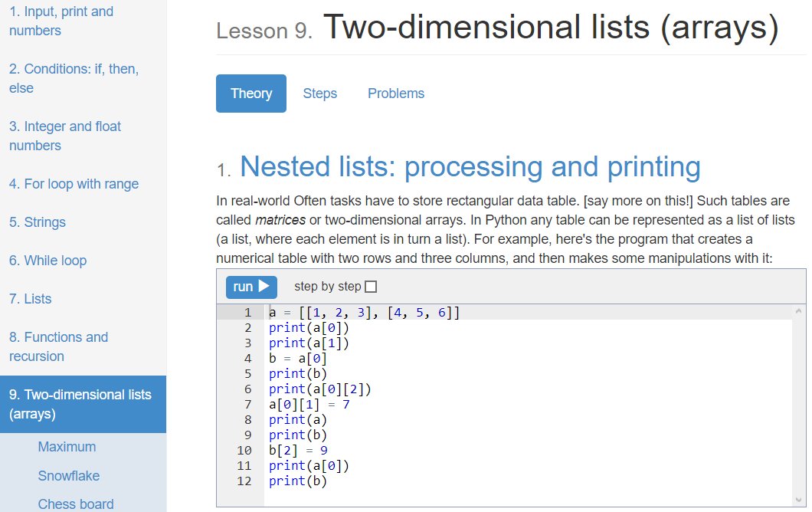Open lesson 8. Functions and recursion
This screenshot has width=812, height=512.
point(58,346)
